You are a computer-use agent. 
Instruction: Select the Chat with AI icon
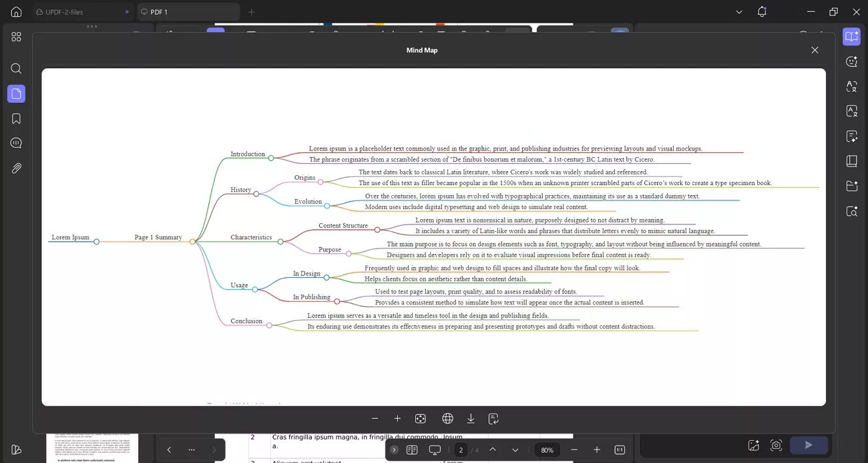pos(852,61)
